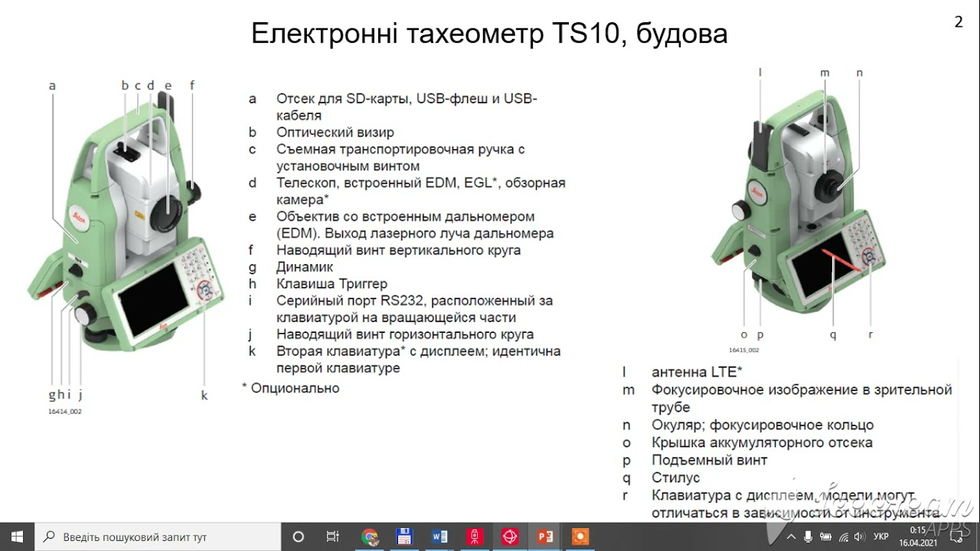The height and width of the screenshot is (551, 980).
Task: Click the text 'Клавиша Триггер'
Action: pos(332,284)
